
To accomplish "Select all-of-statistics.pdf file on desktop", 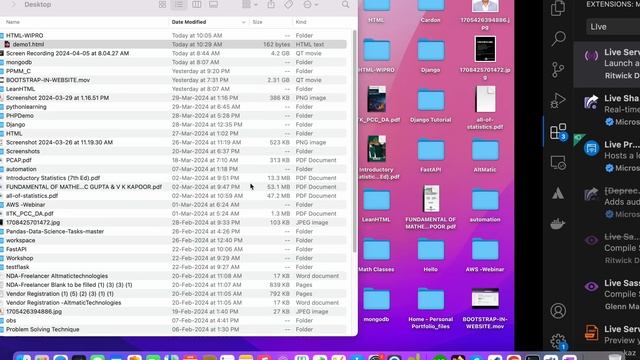I will [485, 108].
